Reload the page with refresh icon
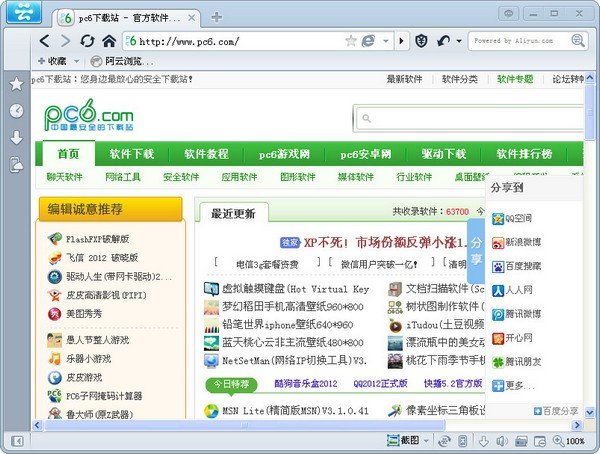 click(x=87, y=41)
